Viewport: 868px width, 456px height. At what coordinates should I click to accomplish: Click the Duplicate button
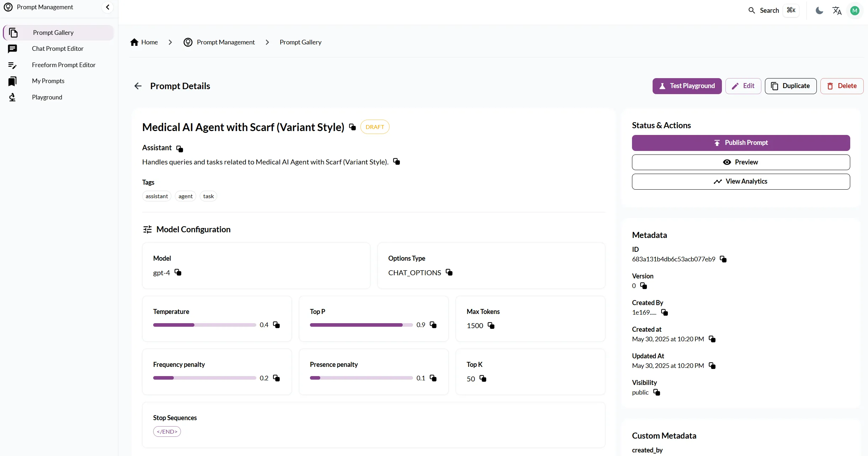coord(791,86)
